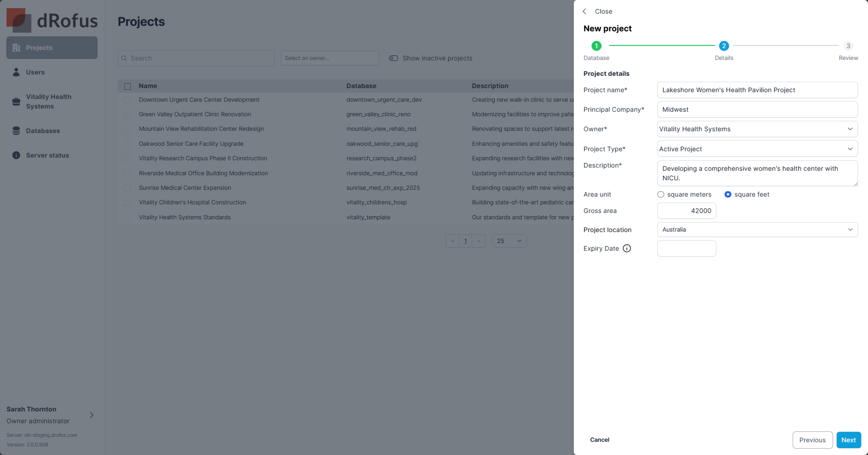The image size is (868, 455).
Task: Sort by the Database column header
Action: coord(361,86)
